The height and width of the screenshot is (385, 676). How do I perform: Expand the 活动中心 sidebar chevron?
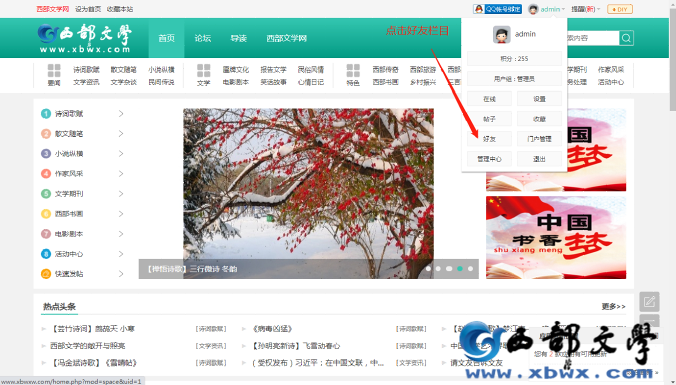tap(121, 254)
